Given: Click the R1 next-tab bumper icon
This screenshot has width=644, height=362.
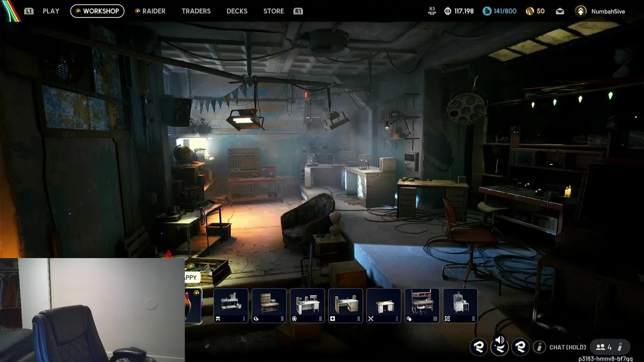Looking at the screenshot, I should [298, 11].
